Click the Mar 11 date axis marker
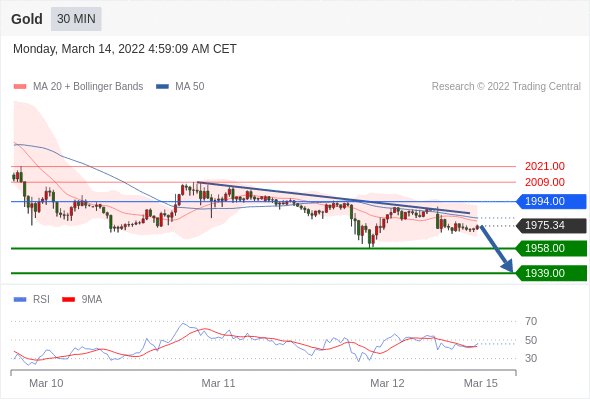Viewport: 590px width, 400px height. (218, 383)
